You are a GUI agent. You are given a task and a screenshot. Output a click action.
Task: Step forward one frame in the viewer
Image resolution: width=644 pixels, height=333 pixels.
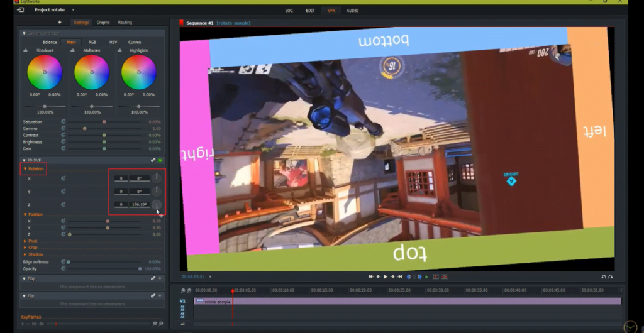tap(392, 277)
